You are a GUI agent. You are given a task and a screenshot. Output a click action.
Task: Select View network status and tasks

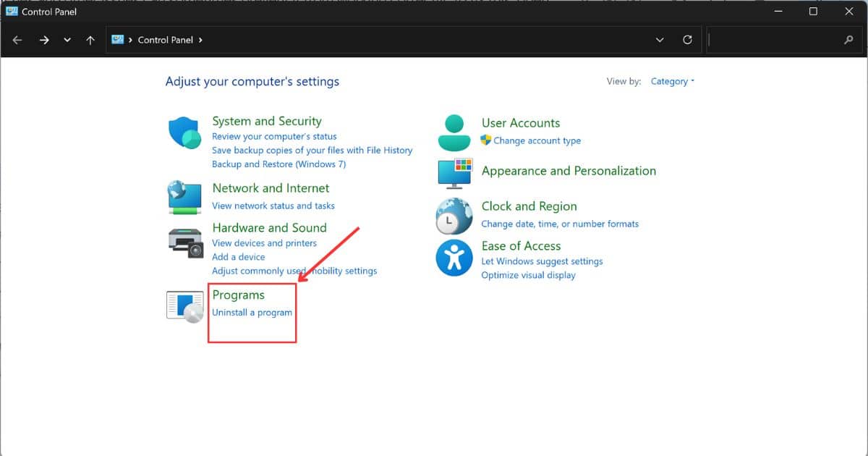pos(273,206)
